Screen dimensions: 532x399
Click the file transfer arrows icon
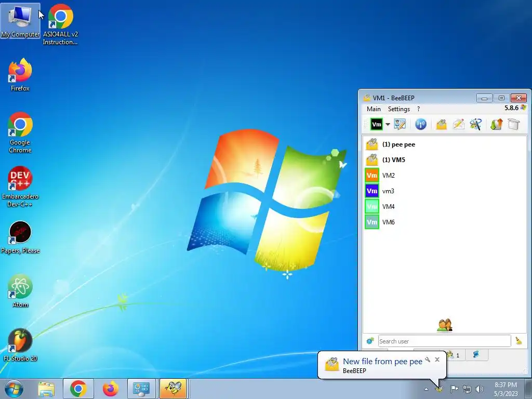(x=496, y=124)
